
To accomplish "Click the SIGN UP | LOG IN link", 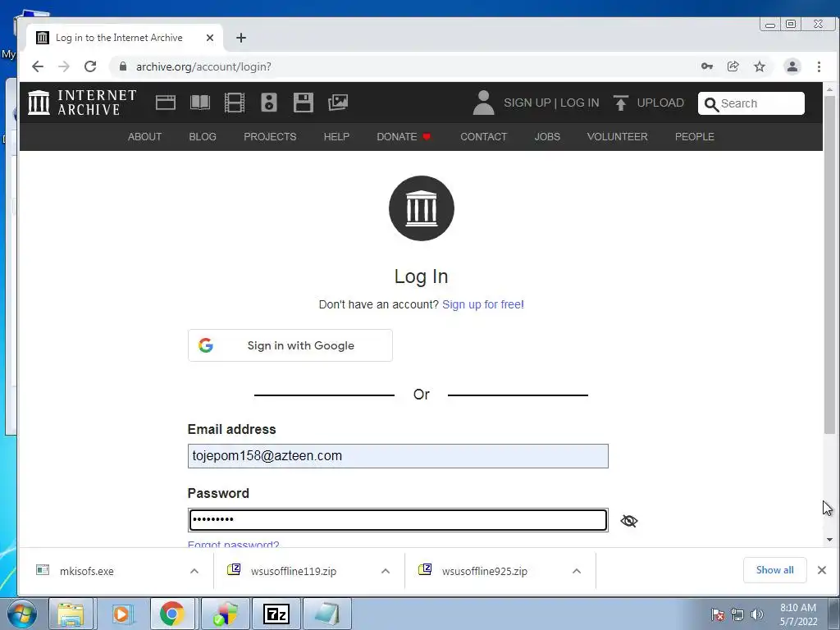I will [x=551, y=103].
